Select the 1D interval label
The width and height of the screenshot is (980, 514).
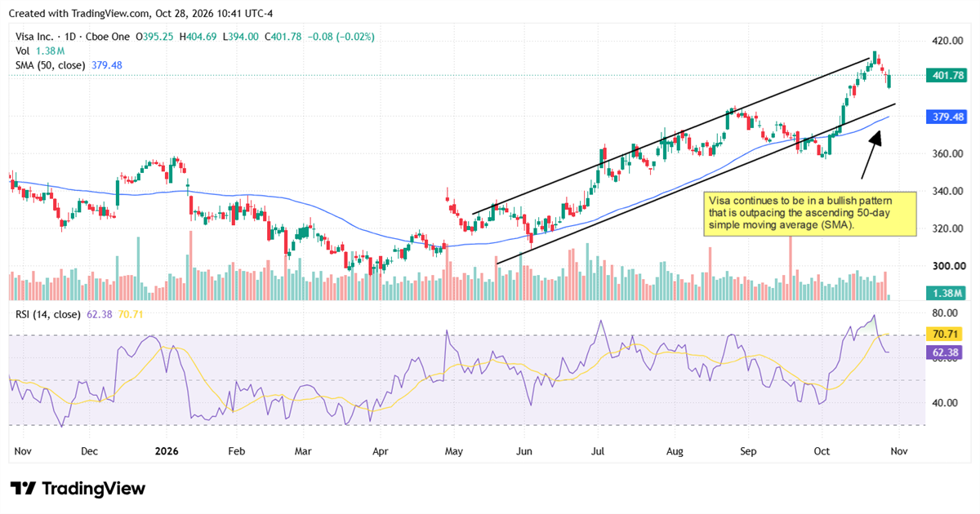(x=69, y=37)
